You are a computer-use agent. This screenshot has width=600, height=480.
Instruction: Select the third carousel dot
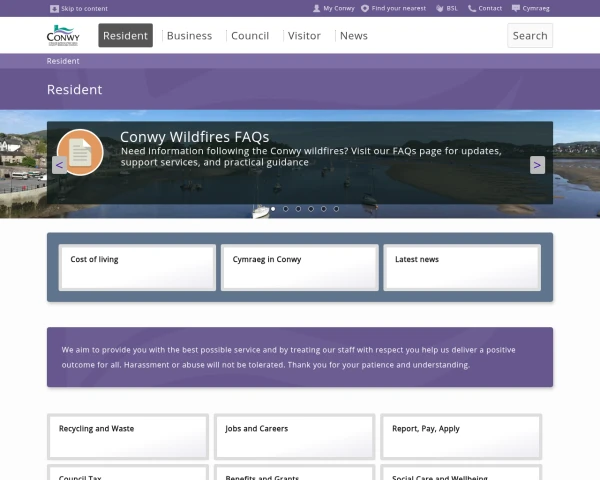tap(298, 209)
